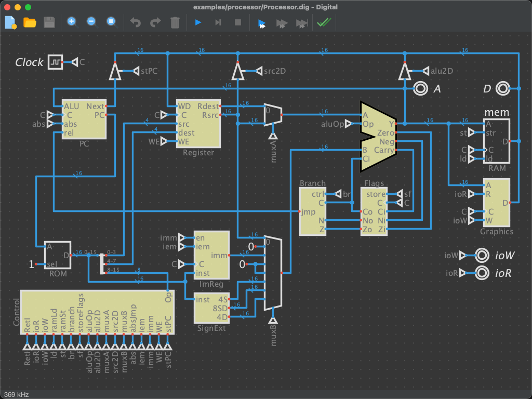
Task: Click the src2D tri-state driver
Action: pyautogui.click(x=238, y=71)
